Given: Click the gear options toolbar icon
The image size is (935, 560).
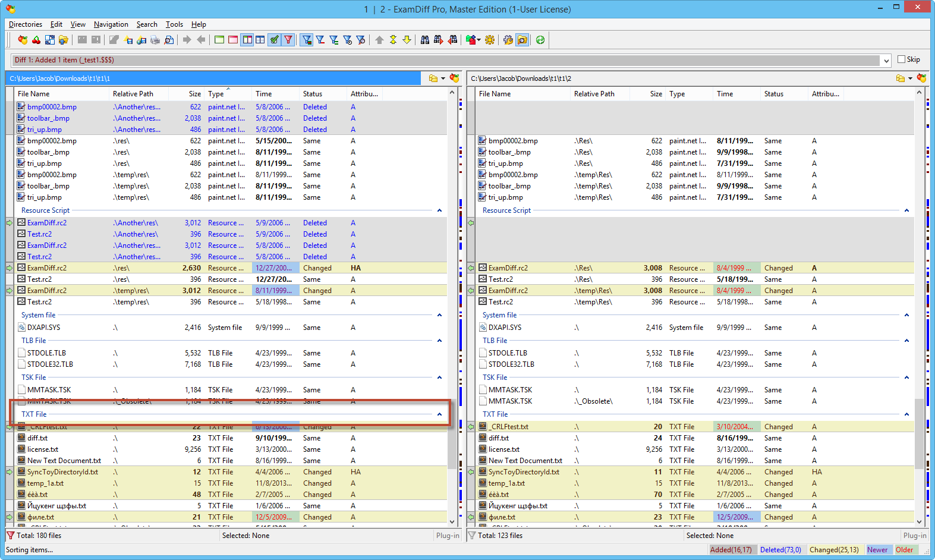Looking at the screenshot, I should click(508, 40).
